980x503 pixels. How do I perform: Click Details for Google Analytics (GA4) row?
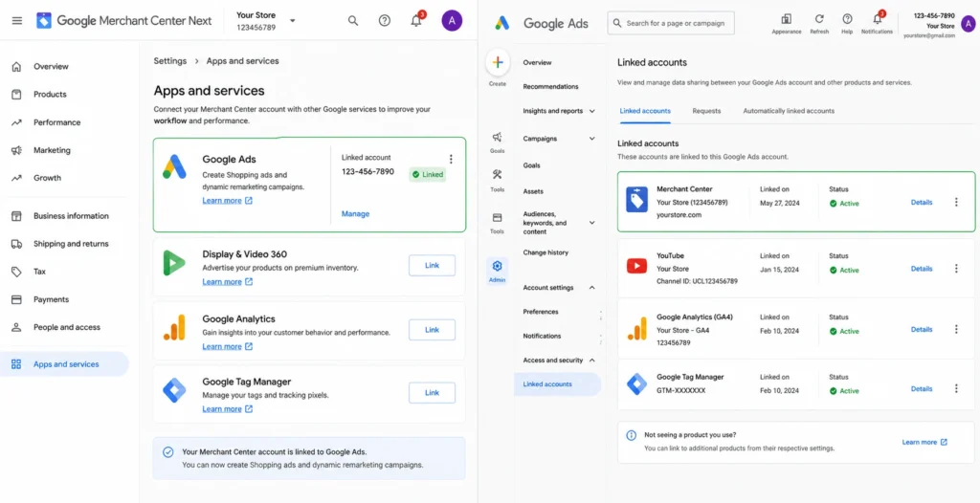[x=922, y=329]
